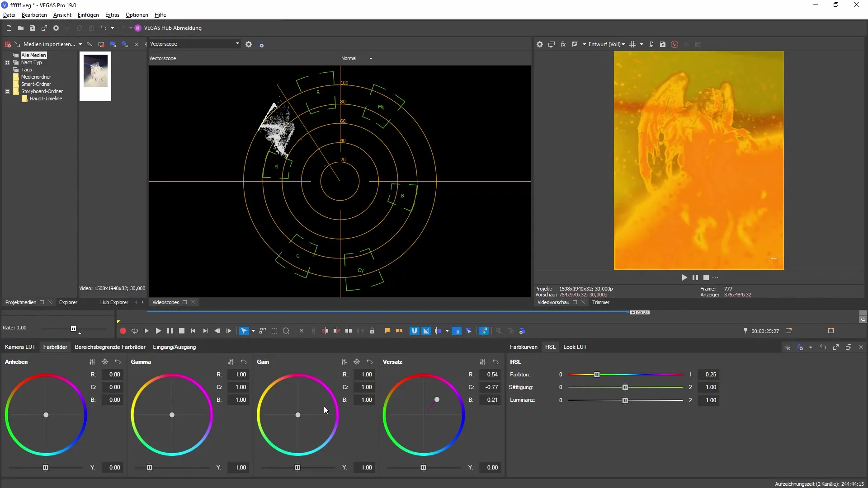
Task: Open the Medien importieren dropdown arrow
Action: pyautogui.click(x=80, y=44)
